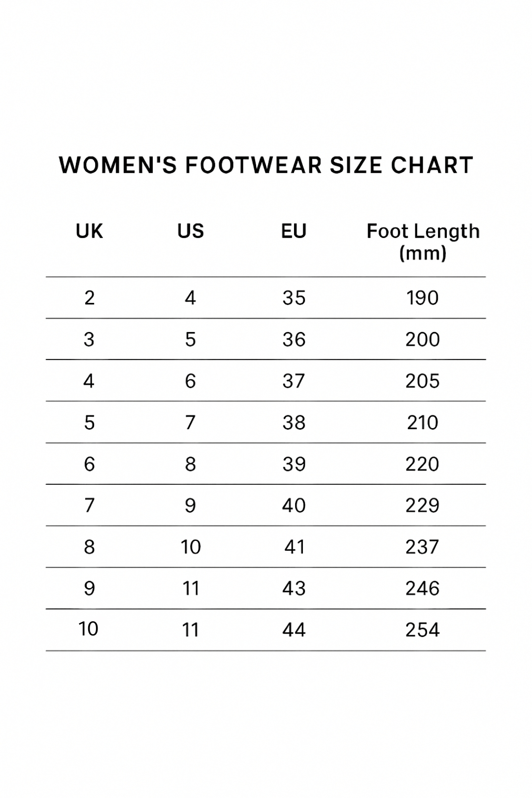This screenshot has height=798, width=532.
Task: Click the Women's Footwear Size Chart title
Action: click(x=266, y=166)
